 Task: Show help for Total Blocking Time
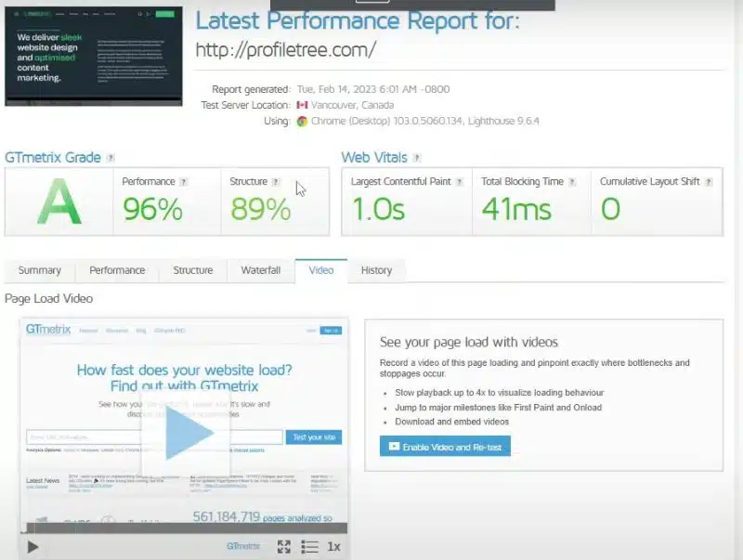coord(572,182)
